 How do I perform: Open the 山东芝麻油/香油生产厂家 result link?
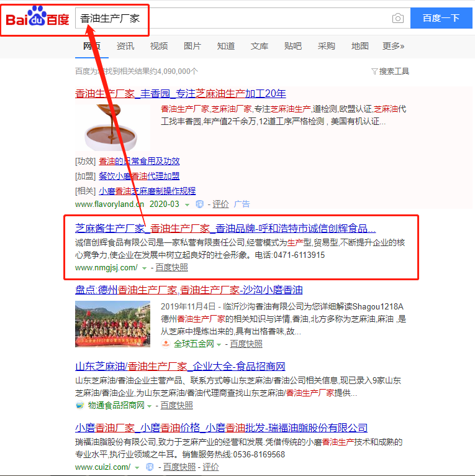click(x=180, y=366)
